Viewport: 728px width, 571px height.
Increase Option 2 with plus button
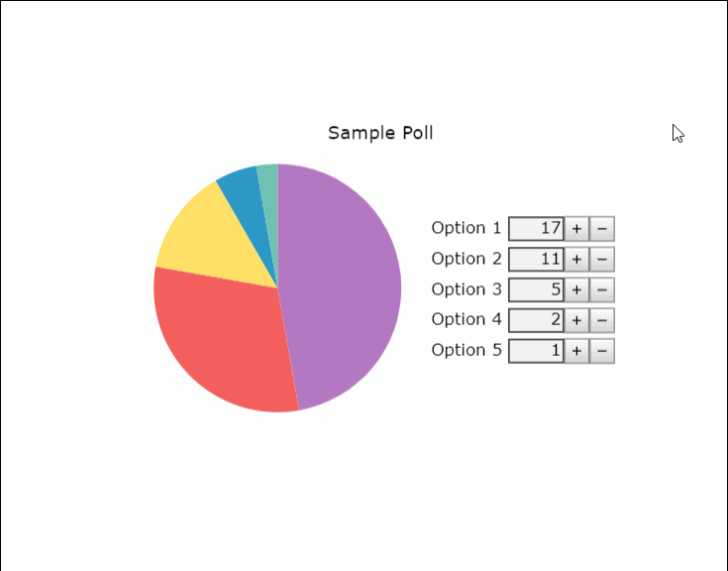[576, 260]
